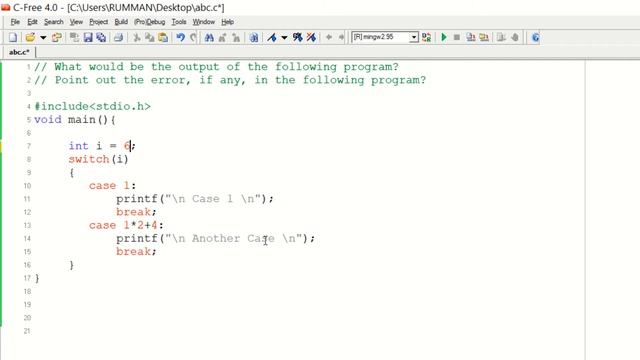The width and height of the screenshot is (640, 360).
Task: Cut selection with the scissors icon
Action: pos(137,38)
